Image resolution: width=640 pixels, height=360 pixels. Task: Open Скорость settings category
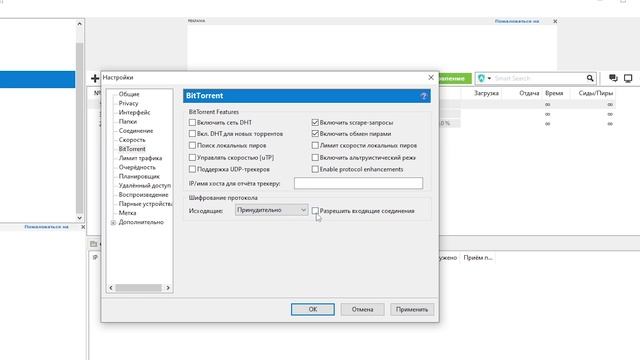click(x=132, y=140)
